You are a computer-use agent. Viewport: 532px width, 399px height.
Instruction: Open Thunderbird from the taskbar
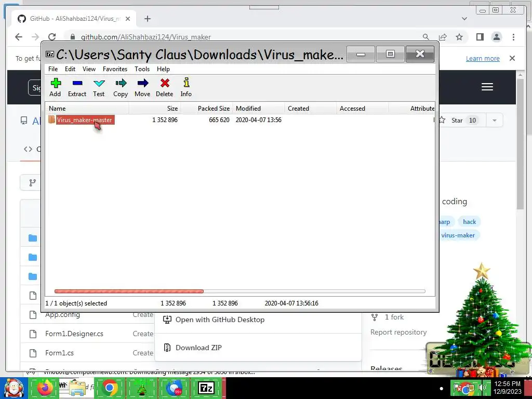click(x=174, y=388)
